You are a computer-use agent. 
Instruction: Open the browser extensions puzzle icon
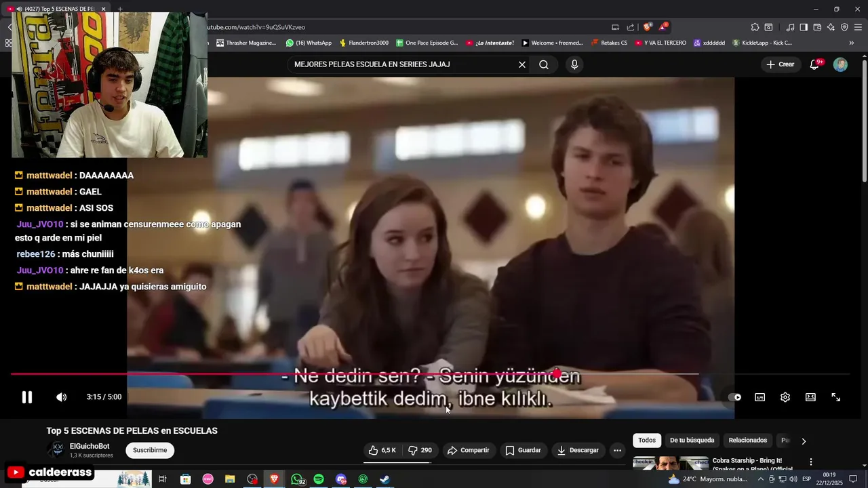tap(755, 27)
